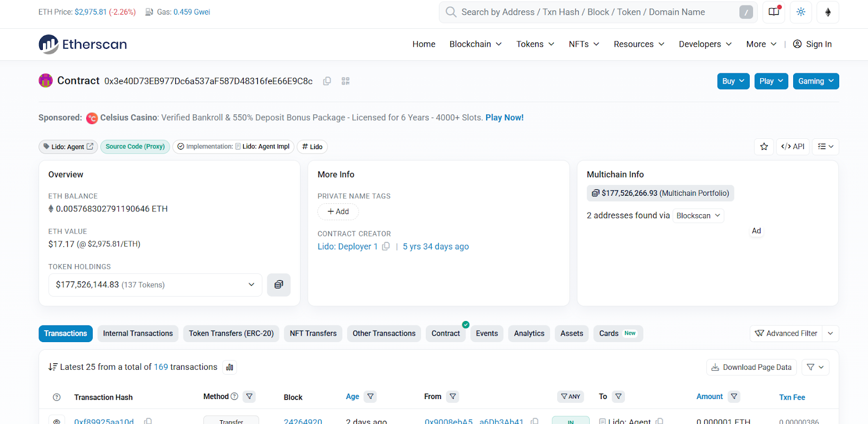Switch to Other Transactions tab
The width and height of the screenshot is (868, 424).
(x=384, y=333)
